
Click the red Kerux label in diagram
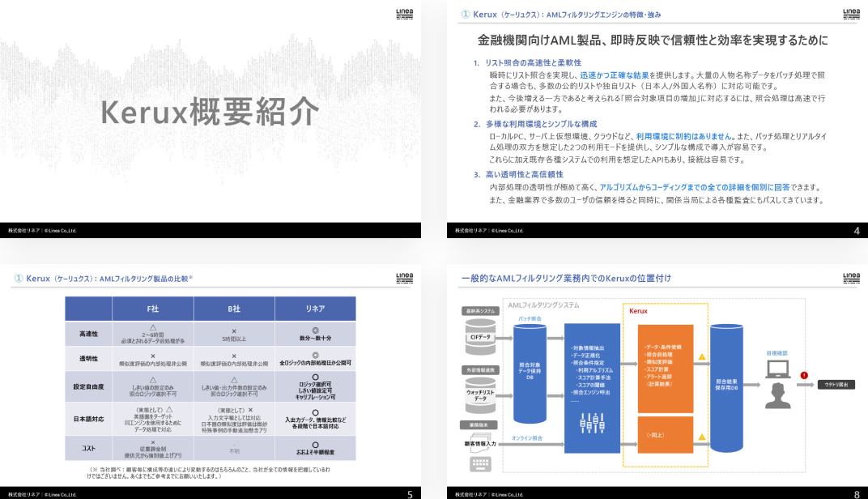tap(638, 311)
